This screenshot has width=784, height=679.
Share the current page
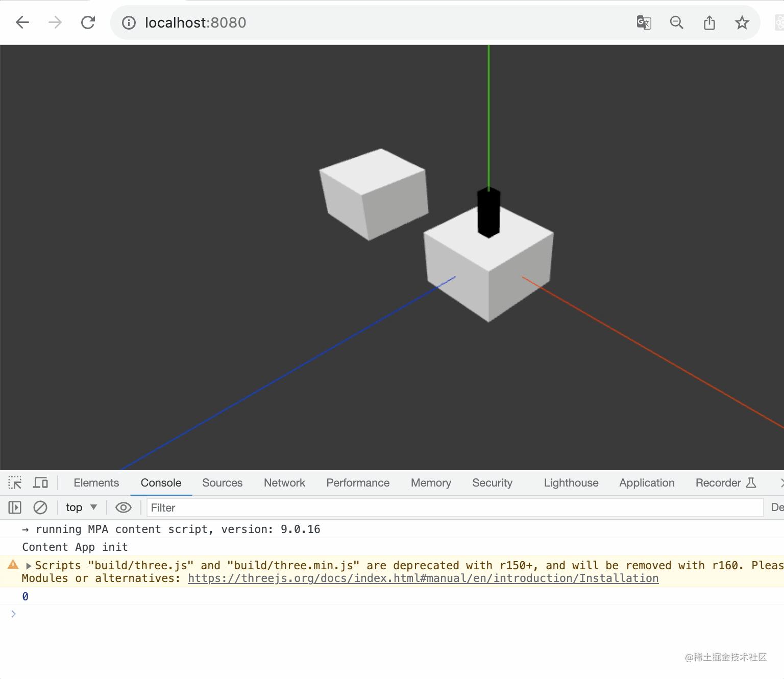click(709, 22)
